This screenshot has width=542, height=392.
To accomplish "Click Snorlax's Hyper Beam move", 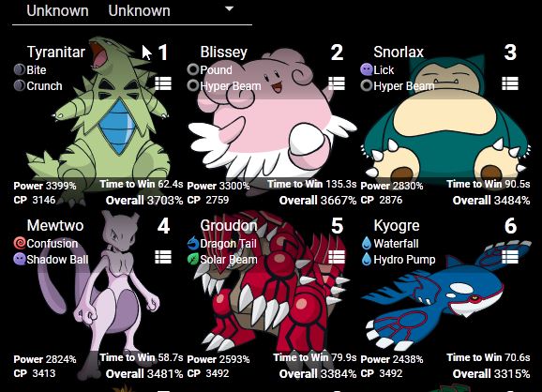I will (x=404, y=85).
